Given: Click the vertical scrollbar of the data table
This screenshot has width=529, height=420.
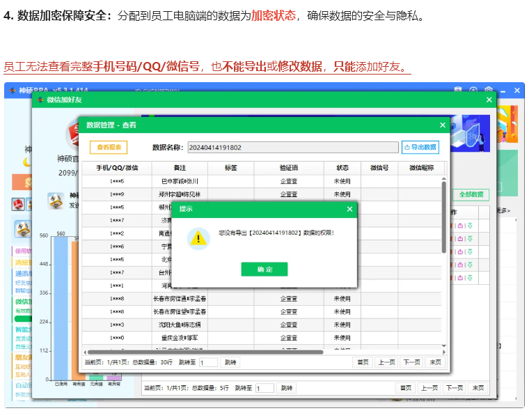Looking at the screenshot, I should [443, 217].
